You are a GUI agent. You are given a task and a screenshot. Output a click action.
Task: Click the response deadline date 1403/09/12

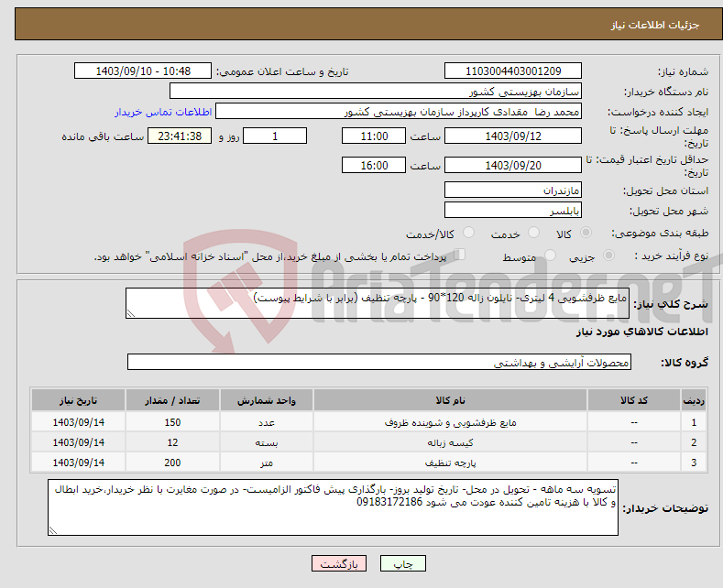[513, 136]
